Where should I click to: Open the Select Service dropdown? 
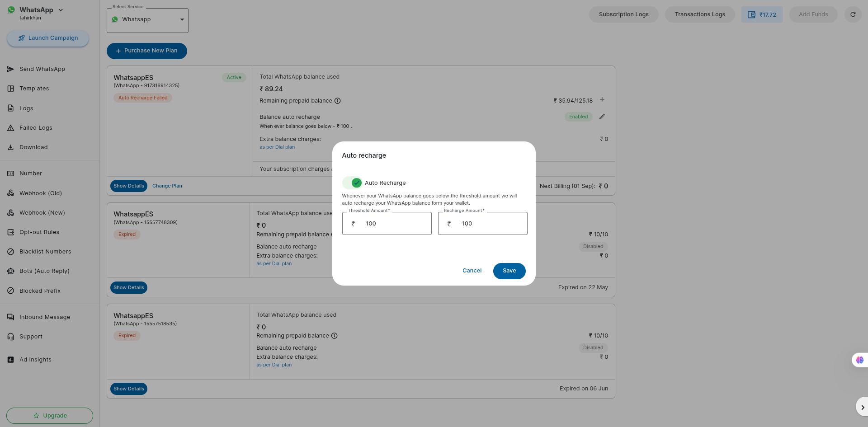pyautogui.click(x=147, y=20)
